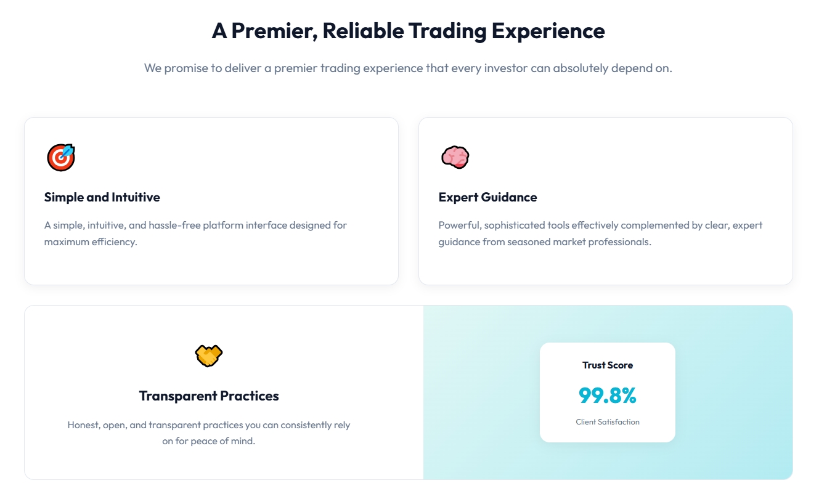Select the "Transparent Practices" heading
The image size is (819, 504).
coord(209,396)
